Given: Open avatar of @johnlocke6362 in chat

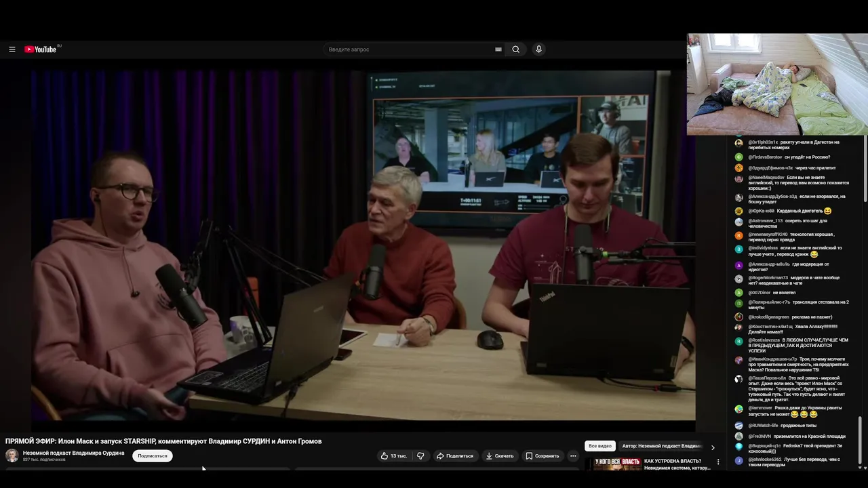Looking at the screenshot, I should (738, 461).
